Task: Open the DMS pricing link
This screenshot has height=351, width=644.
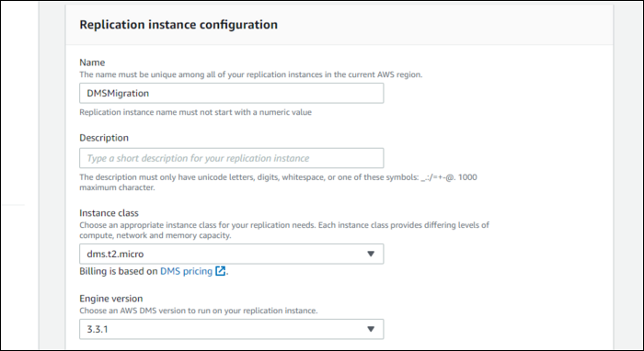Action: [x=186, y=271]
